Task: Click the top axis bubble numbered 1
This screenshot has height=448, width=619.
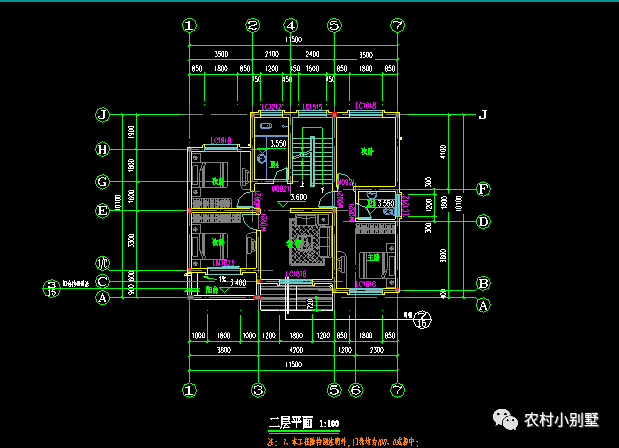Action: [188, 25]
